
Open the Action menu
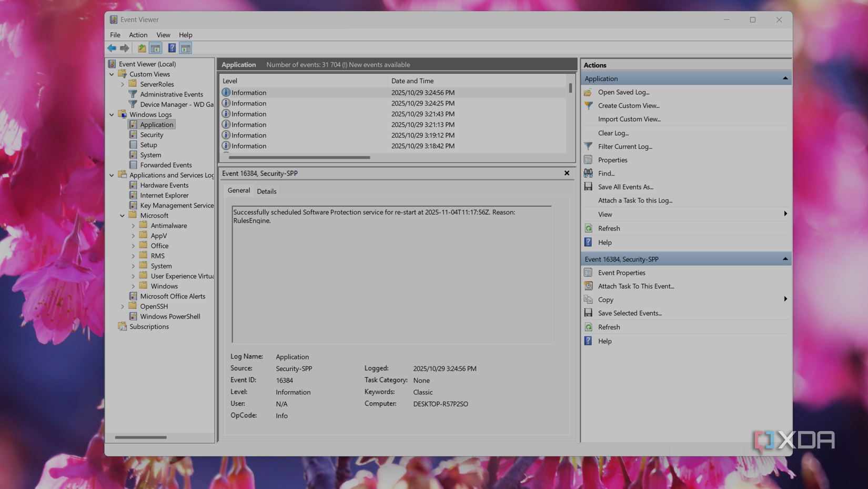(x=138, y=35)
